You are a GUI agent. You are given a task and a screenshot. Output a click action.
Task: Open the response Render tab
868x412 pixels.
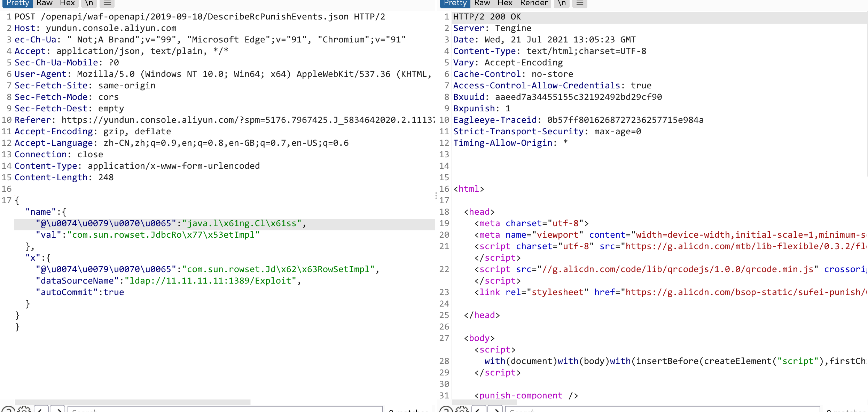[x=534, y=3]
